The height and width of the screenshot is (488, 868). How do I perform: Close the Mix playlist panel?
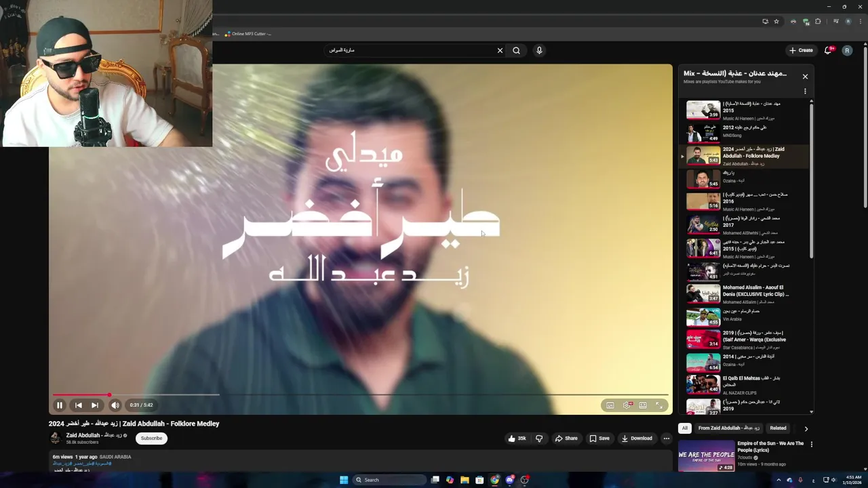click(x=805, y=77)
